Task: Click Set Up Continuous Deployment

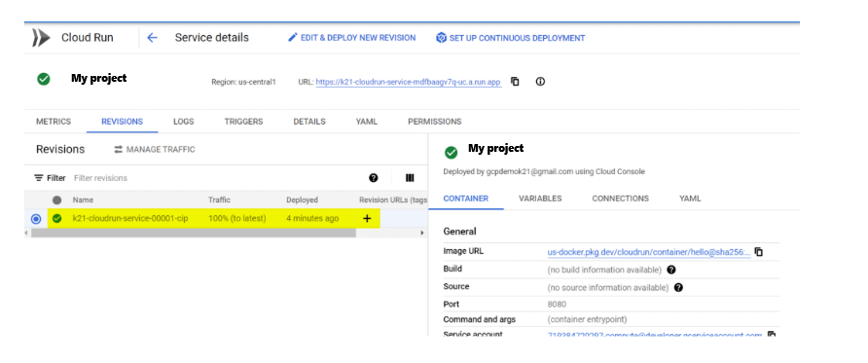Action: point(511,38)
